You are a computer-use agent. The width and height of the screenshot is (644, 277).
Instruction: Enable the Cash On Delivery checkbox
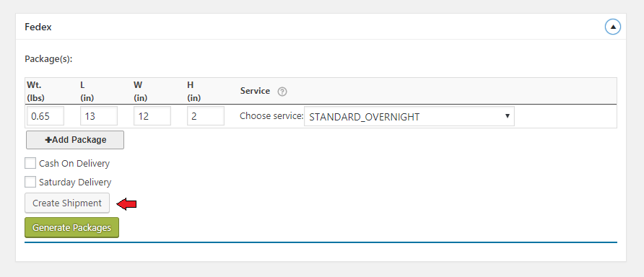point(30,163)
